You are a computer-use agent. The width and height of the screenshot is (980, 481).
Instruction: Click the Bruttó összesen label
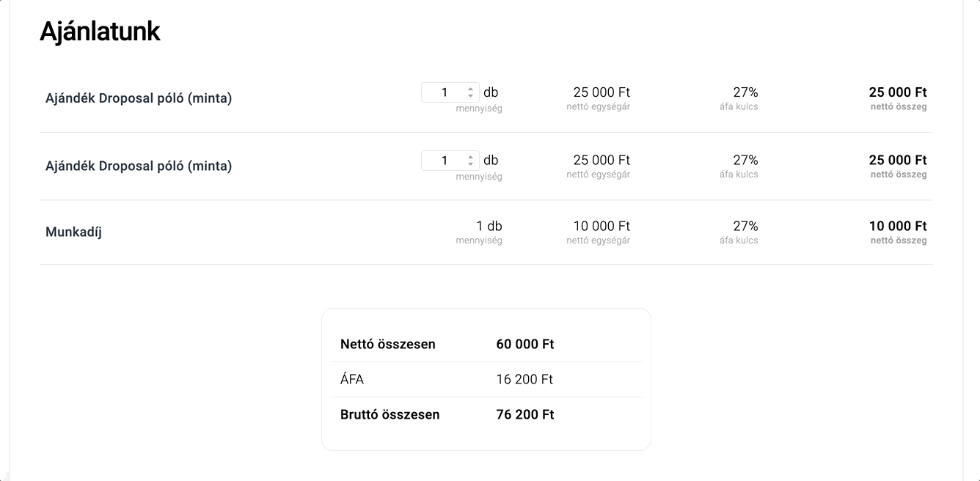tap(390, 414)
